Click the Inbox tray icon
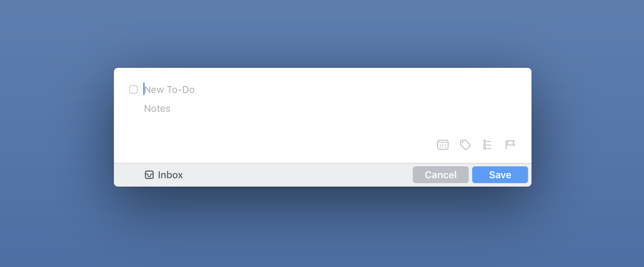Viewport: 644px width, 267px height. coord(149,175)
